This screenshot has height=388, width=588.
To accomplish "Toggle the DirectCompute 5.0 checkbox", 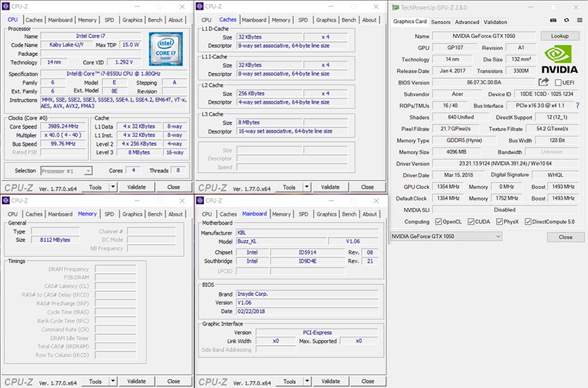I will (528, 221).
